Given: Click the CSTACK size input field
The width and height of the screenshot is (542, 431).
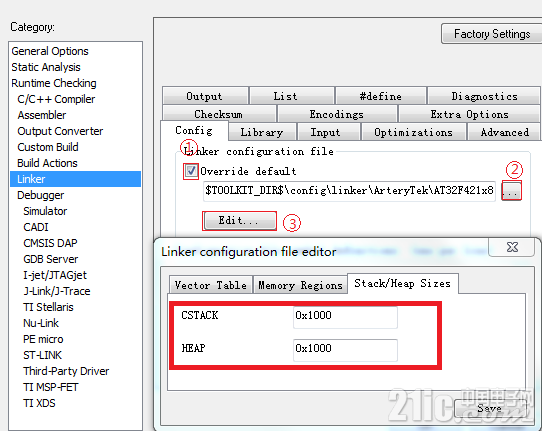Looking at the screenshot, I should [345, 317].
